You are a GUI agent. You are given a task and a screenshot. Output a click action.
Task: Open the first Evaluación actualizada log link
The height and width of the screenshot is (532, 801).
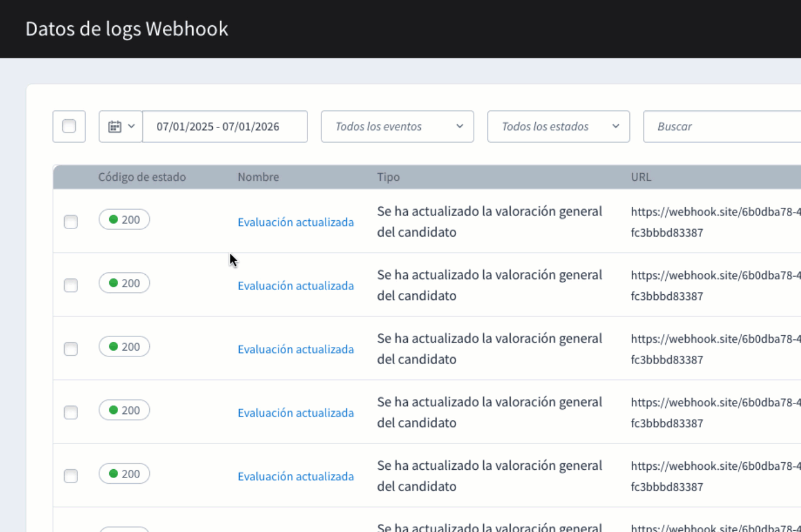coord(296,222)
